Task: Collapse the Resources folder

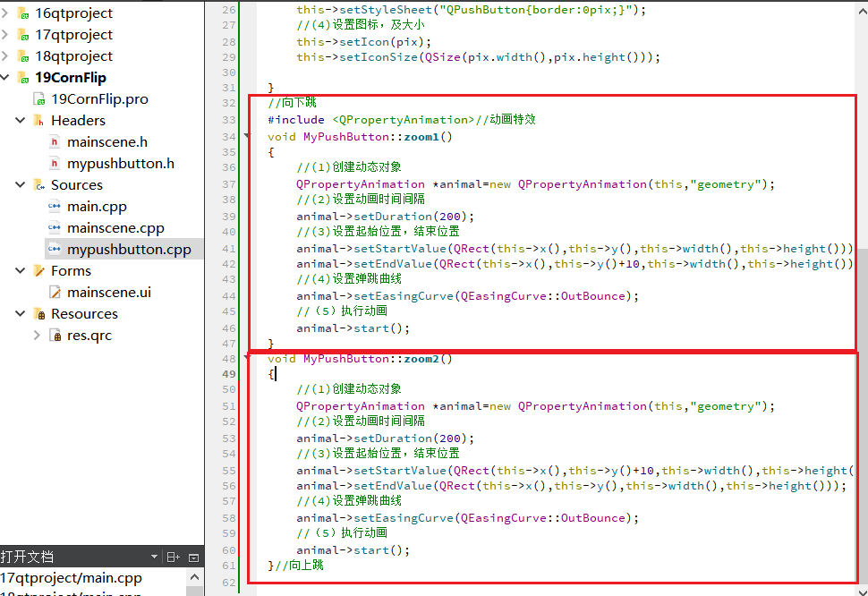Action: (21, 314)
